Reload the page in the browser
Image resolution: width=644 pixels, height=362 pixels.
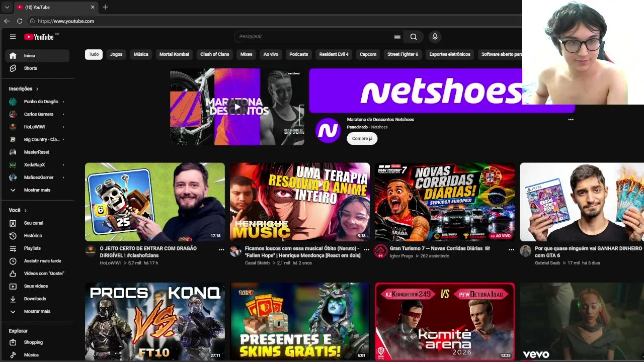[20, 21]
